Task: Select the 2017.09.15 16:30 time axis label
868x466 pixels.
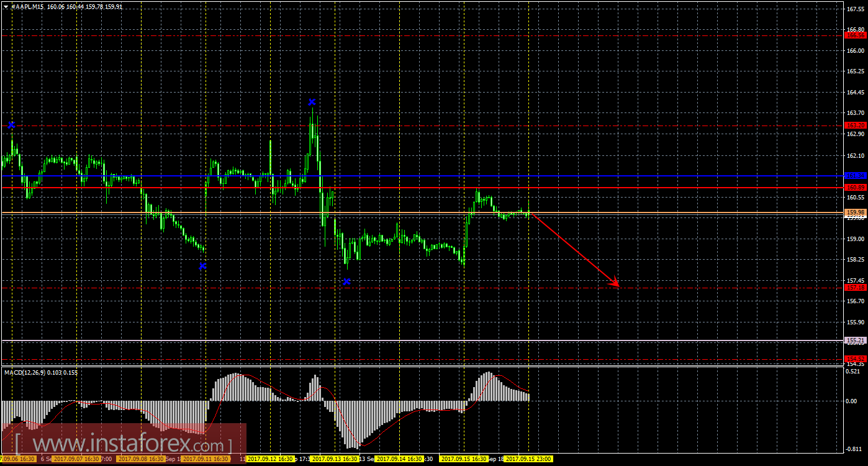Action: coord(464,459)
